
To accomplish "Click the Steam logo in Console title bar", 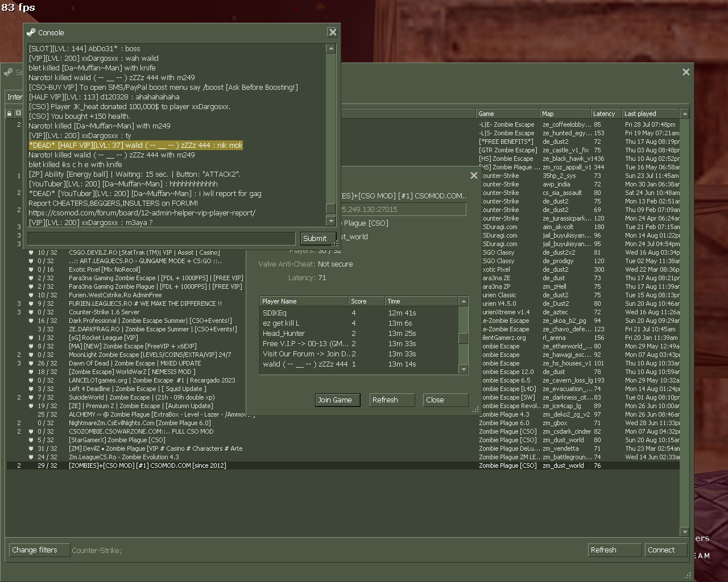I will tap(31, 32).
